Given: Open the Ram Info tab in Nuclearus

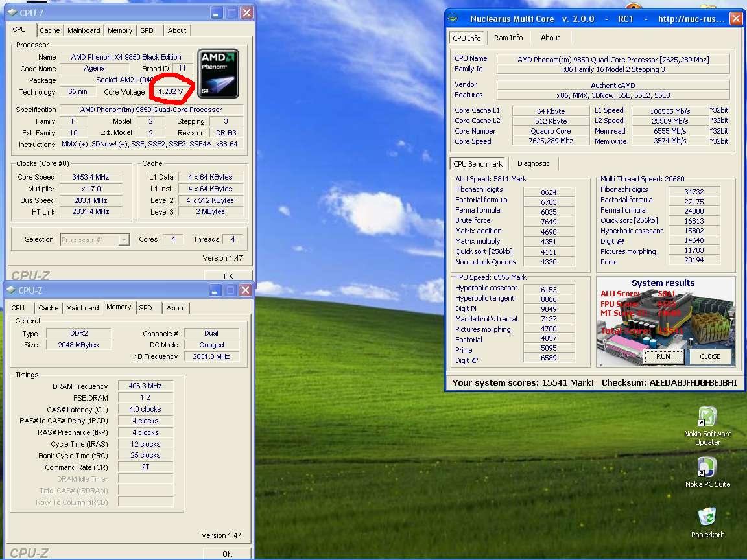Looking at the screenshot, I should 508,38.
